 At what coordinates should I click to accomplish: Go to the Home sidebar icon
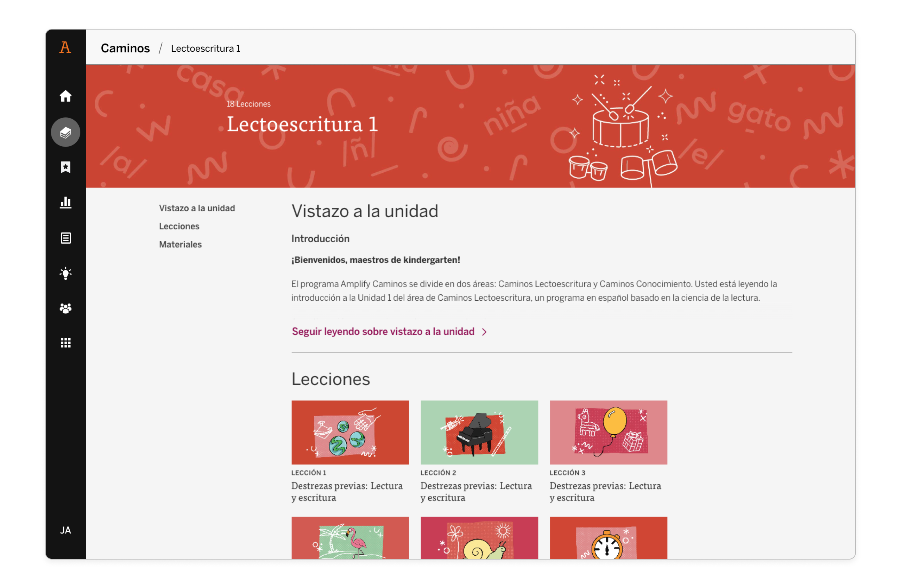(x=65, y=96)
